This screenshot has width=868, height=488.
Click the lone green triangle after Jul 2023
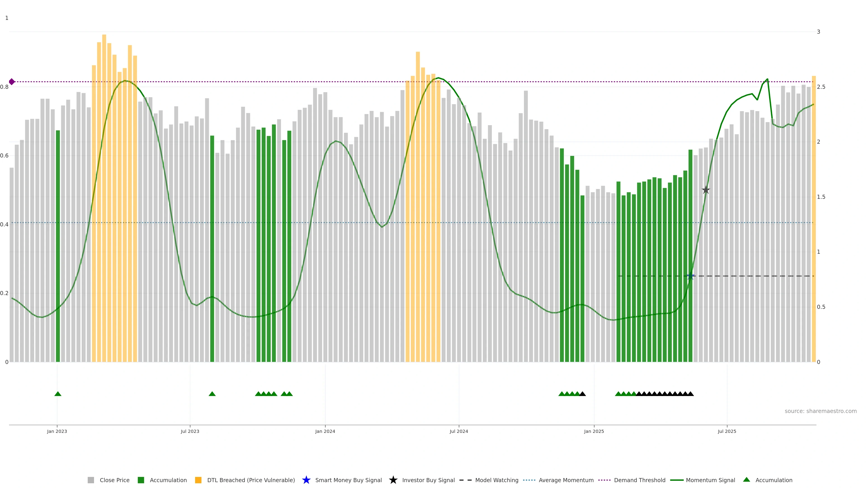pos(212,394)
